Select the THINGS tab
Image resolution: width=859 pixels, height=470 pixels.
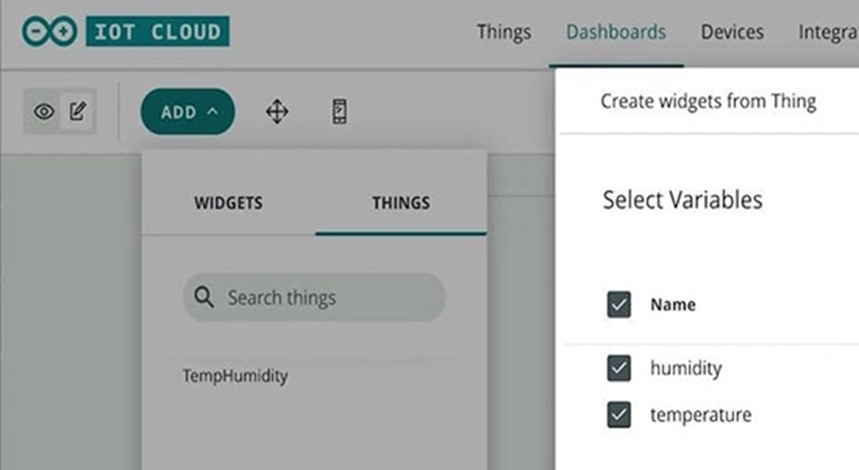click(x=401, y=203)
